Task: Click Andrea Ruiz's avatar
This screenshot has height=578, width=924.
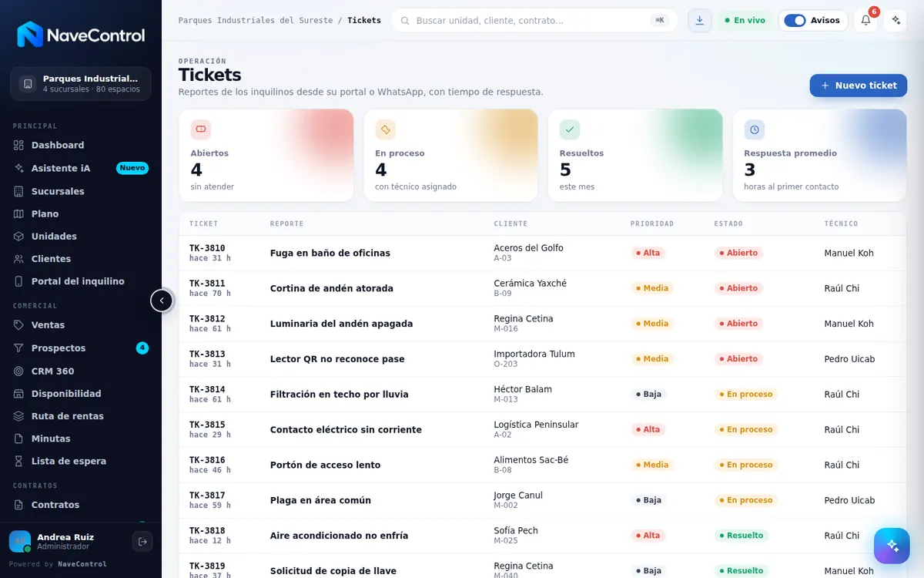Action: point(20,542)
